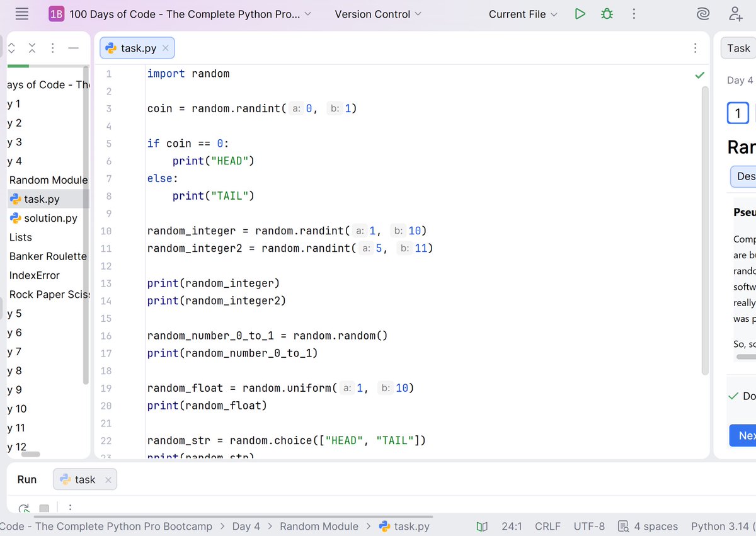Image resolution: width=756 pixels, height=536 pixels.
Task: Open the Rock Paper Scissors lesson
Action: pos(49,295)
